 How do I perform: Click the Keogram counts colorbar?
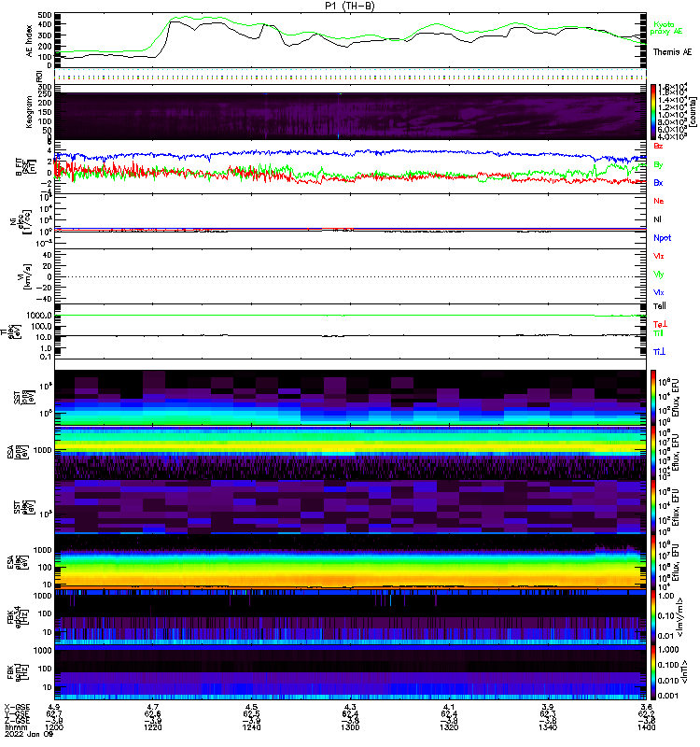[x=653, y=112]
